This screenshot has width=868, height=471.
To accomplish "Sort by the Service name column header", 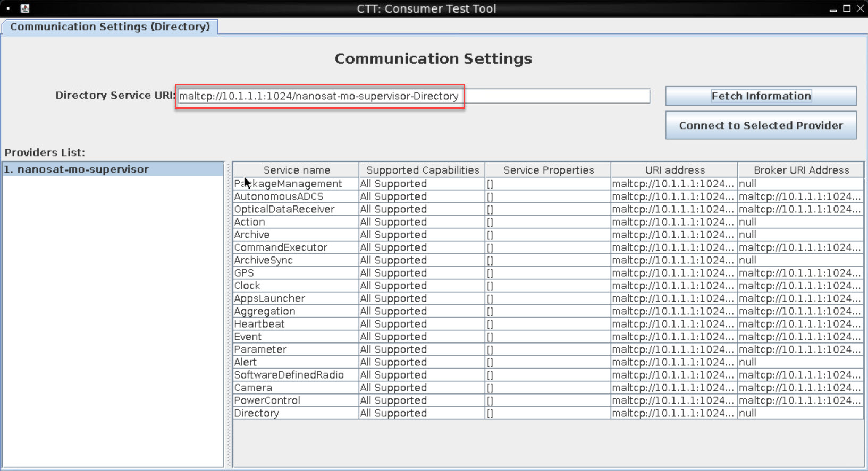I will point(296,170).
